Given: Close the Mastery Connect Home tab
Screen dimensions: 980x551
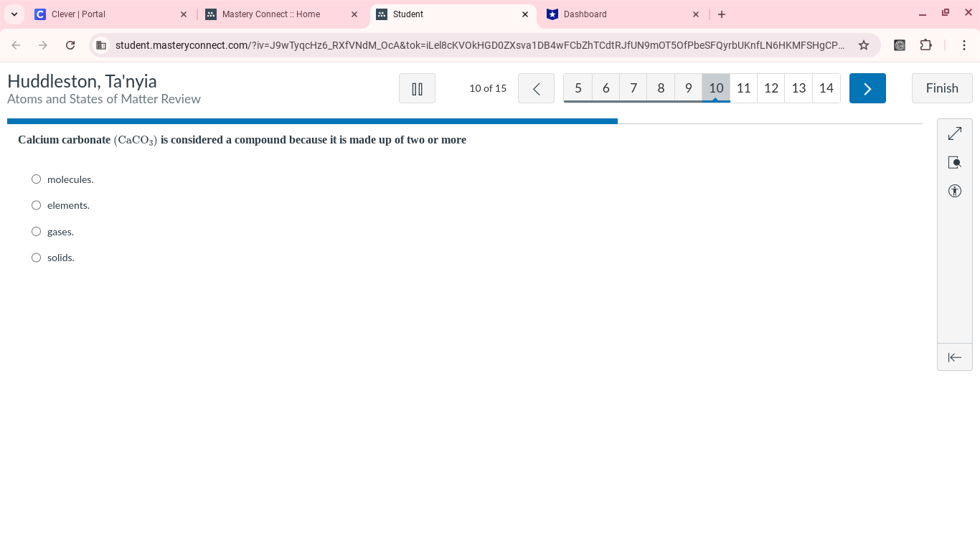Looking at the screenshot, I should [x=354, y=14].
